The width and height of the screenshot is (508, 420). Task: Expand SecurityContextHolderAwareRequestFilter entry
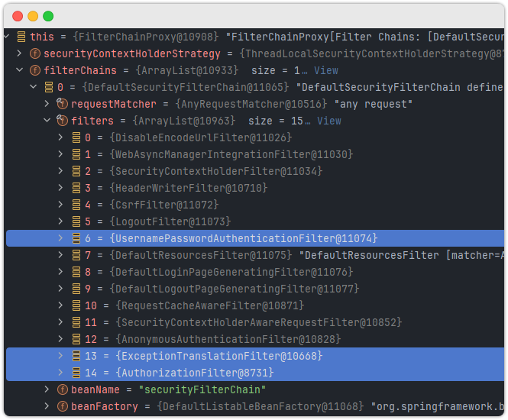pos(60,322)
